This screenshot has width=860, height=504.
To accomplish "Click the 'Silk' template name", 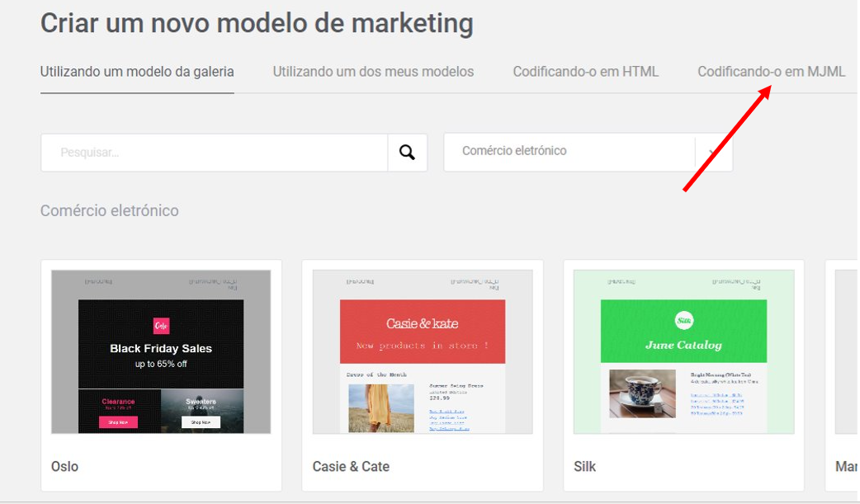I will (x=584, y=467).
